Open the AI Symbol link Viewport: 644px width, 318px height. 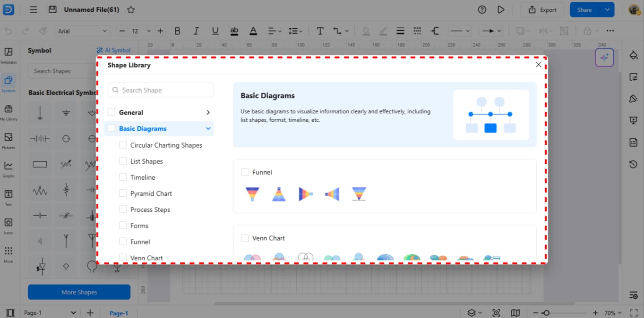pos(113,50)
